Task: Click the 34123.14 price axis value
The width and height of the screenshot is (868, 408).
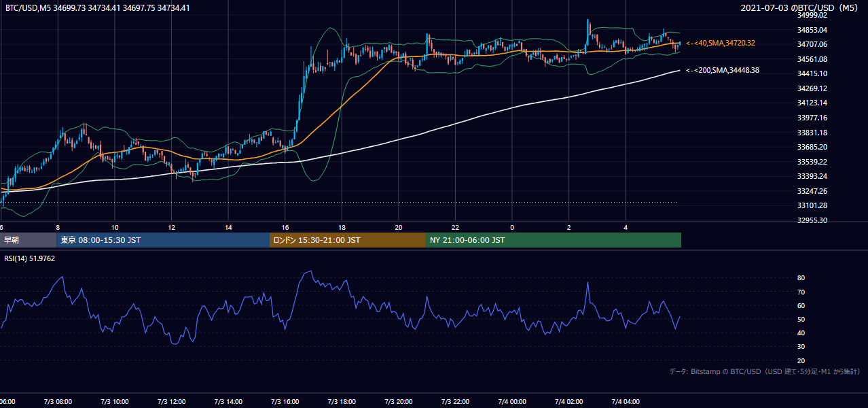Action: point(812,103)
